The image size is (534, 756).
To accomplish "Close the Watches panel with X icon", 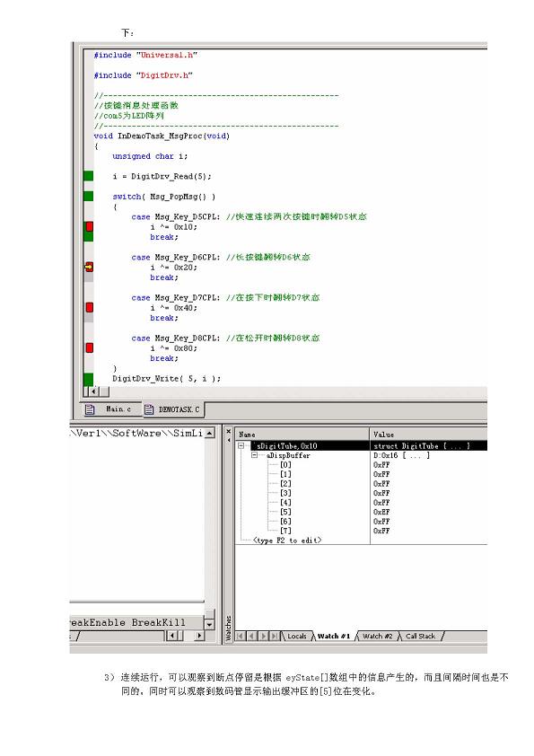I will pos(229,431).
